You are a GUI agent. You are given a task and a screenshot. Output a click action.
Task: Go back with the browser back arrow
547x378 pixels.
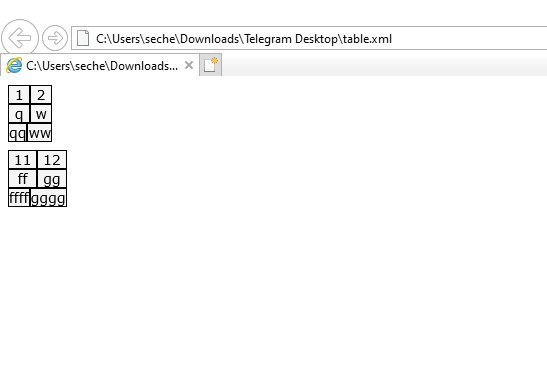[20, 38]
